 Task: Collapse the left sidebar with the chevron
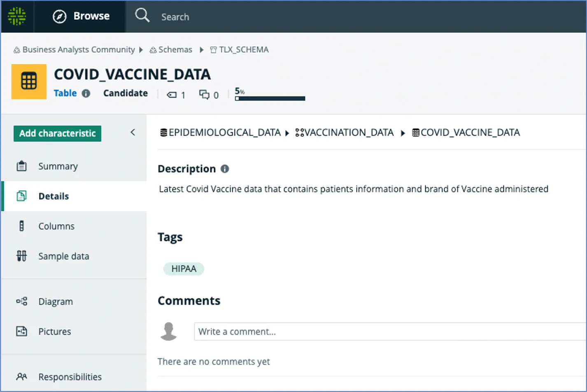pos(133,132)
